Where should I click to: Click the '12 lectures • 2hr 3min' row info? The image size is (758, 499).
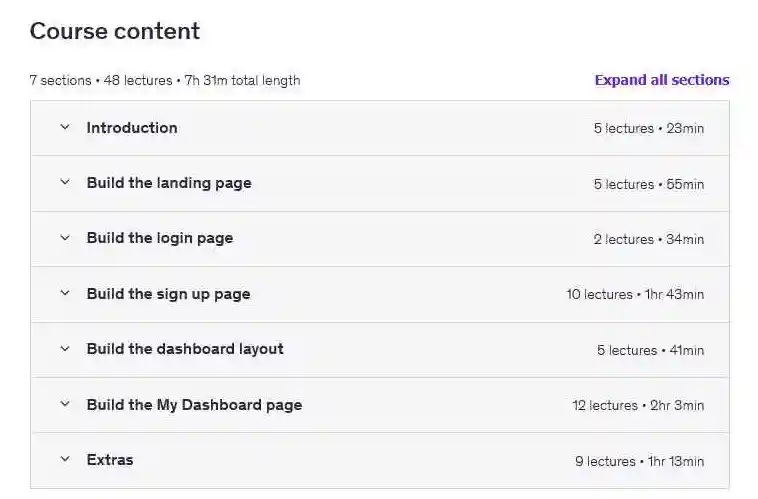pos(638,406)
